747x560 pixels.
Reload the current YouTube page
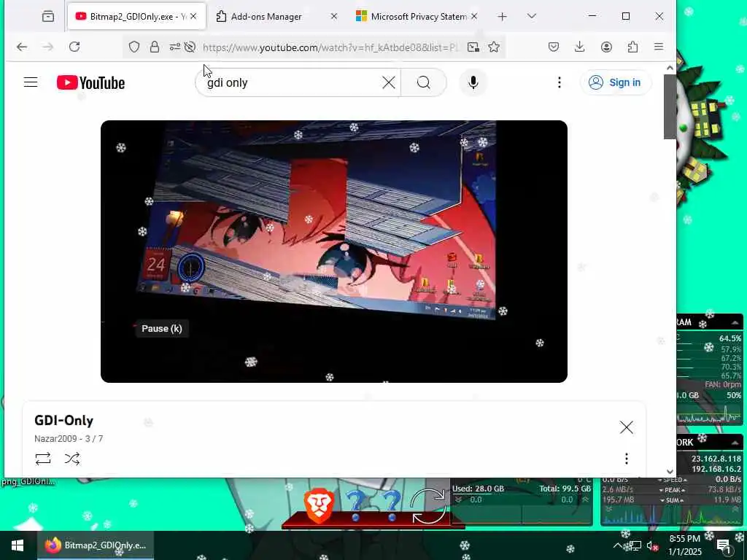pyautogui.click(x=74, y=47)
